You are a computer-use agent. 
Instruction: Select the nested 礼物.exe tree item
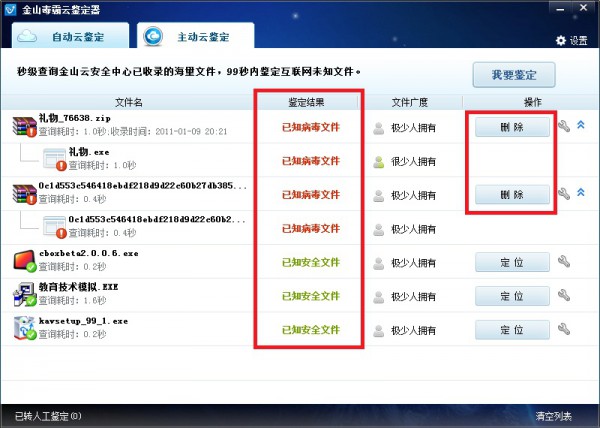pos(88,152)
